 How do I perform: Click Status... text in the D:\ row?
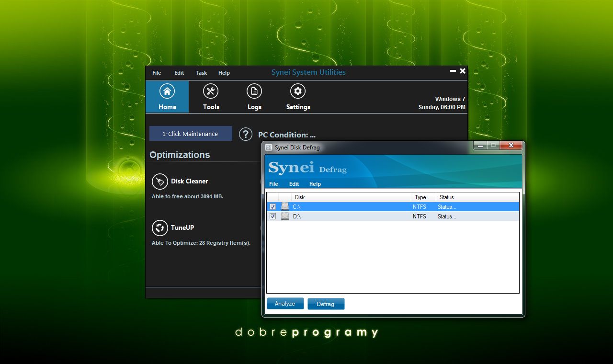click(447, 216)
